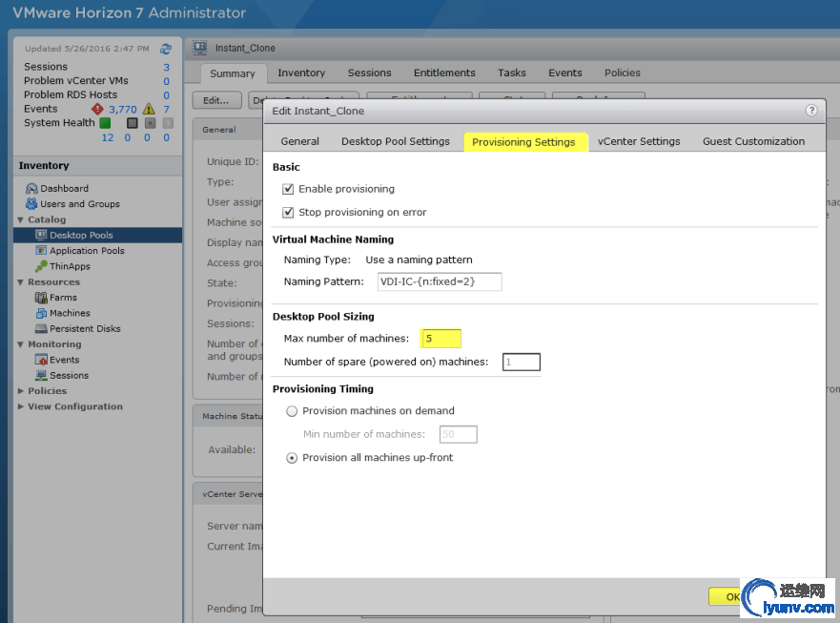Click the dark System Health status square

(x=133, y=123)
